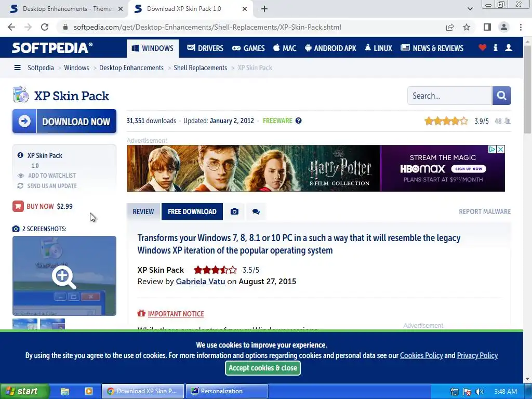The height and width of the screenshot is (399, 532).
Task: Click the browser forward arrow
Action: [x=28, y=27]
